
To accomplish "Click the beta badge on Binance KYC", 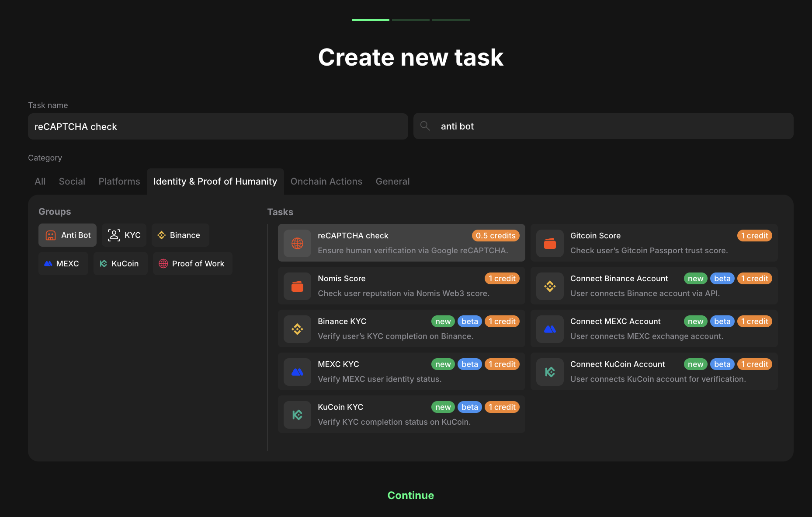I will click(x=470, y=321).
